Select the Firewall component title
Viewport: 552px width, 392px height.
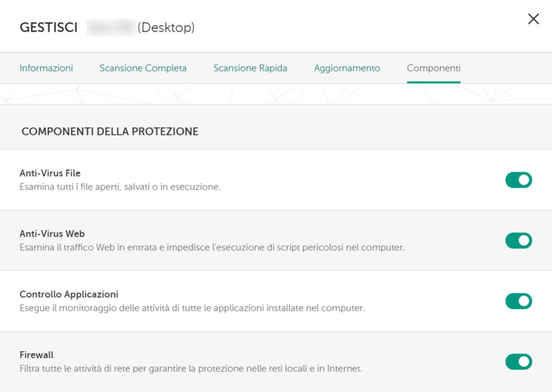click(36, 355)
